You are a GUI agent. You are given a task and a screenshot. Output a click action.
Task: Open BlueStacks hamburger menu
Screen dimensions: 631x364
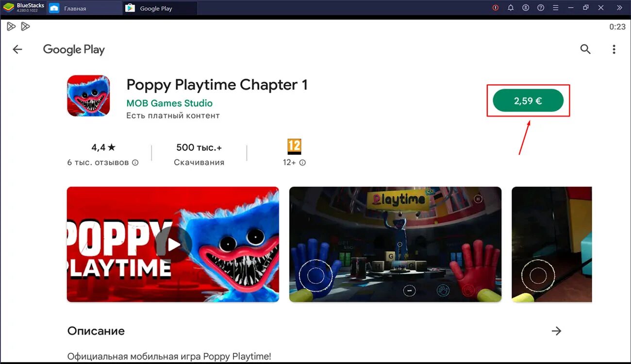[556, 8]
